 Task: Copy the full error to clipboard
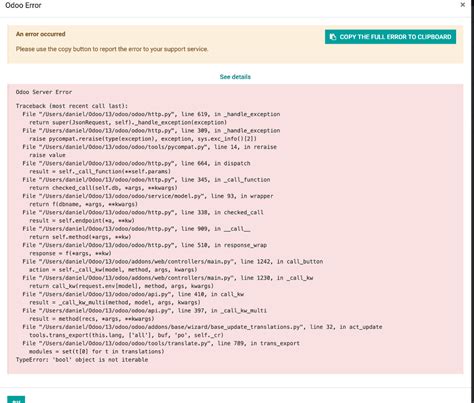(390, 37)
